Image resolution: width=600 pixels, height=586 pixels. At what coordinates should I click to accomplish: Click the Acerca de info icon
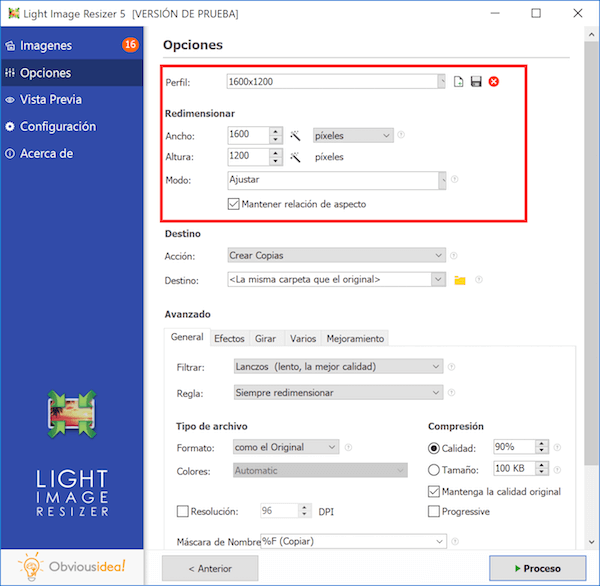pos(10,153)
